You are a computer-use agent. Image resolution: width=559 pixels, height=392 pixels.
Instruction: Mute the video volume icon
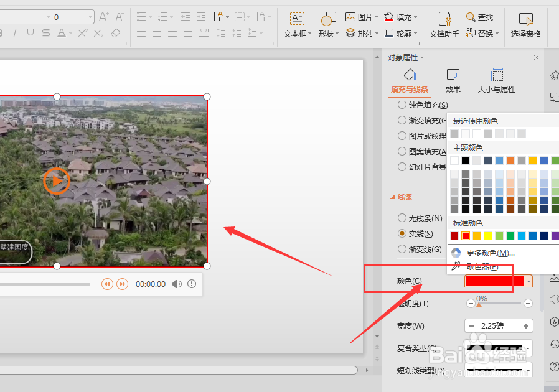coord(177,284)
